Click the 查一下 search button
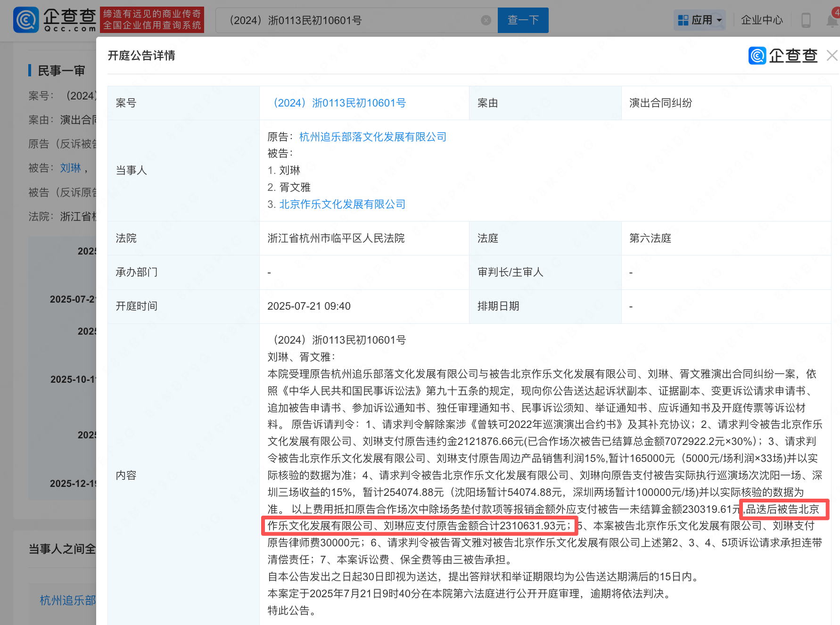This screenshot has width=840, height=625. (x=523, y=20)
